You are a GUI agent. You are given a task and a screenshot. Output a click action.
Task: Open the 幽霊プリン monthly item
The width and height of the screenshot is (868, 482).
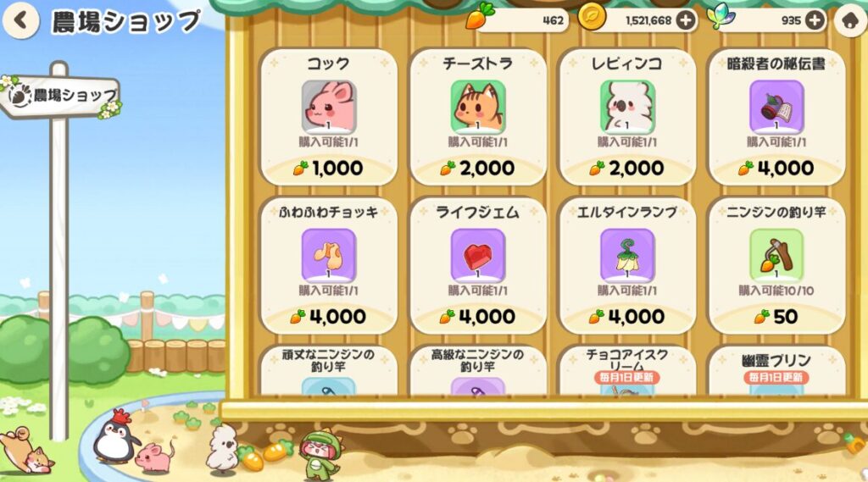[x=776, y=369]
